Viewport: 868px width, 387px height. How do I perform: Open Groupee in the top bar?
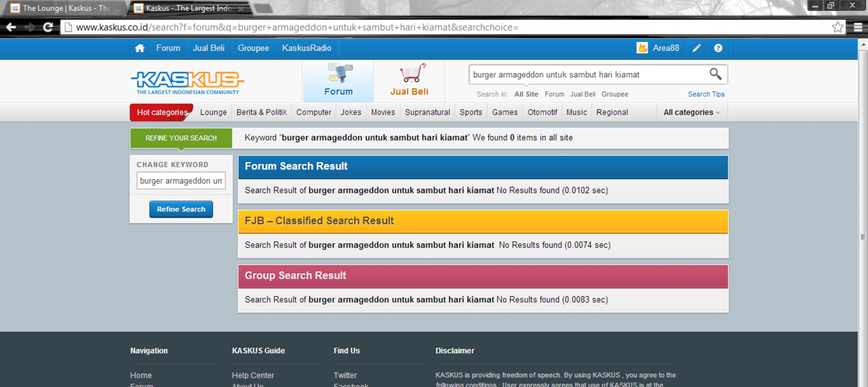254,48
